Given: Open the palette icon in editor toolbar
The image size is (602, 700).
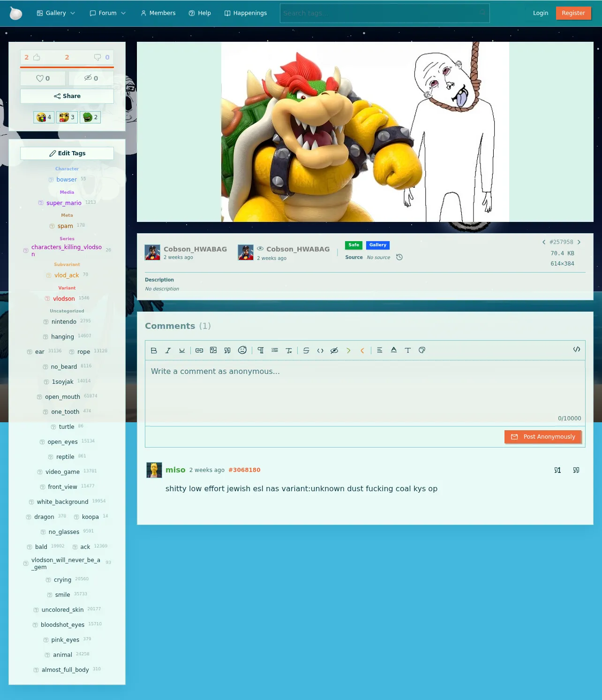Looking at the screenshot, I should pos(422,350).
